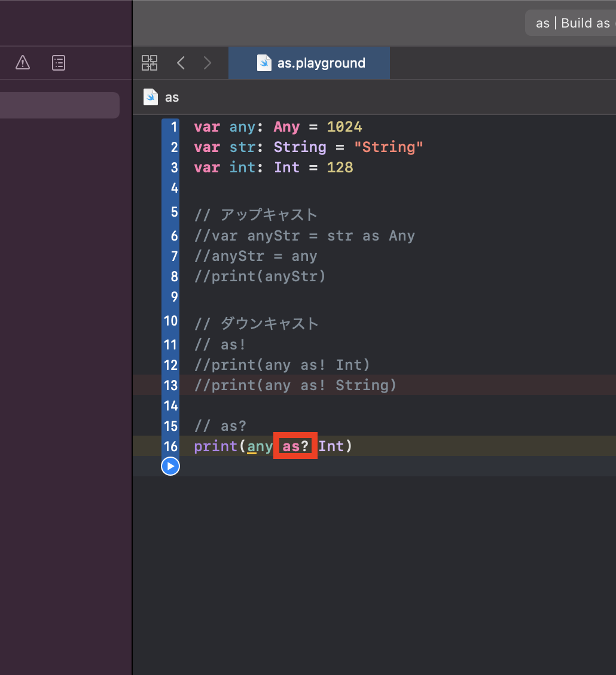Image resolution: width=616 pixels, height=675 pixels.
Task: Open the Issue navigator warning icon
Action: [23, 63]
